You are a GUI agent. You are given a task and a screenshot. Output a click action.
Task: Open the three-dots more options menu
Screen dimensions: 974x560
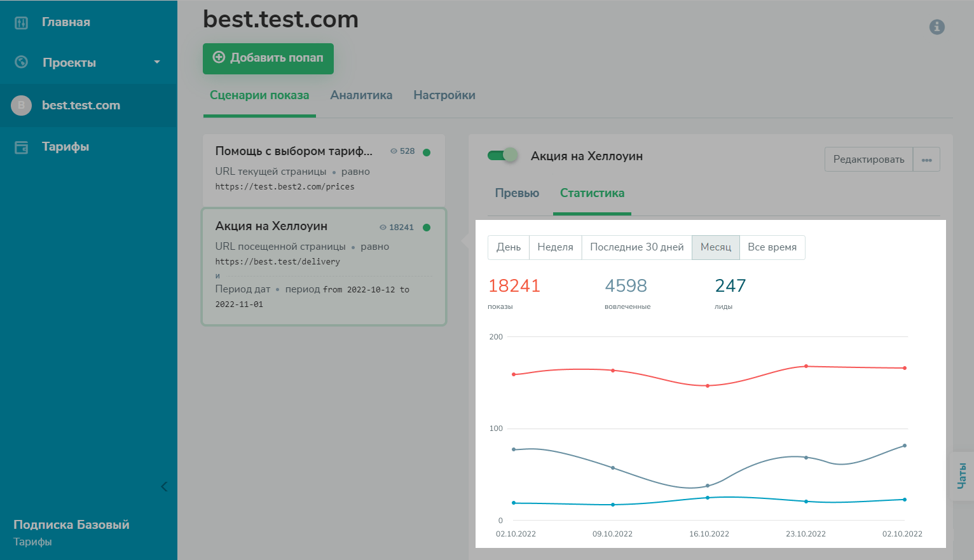pyautogui.click(x=926, y=160)
